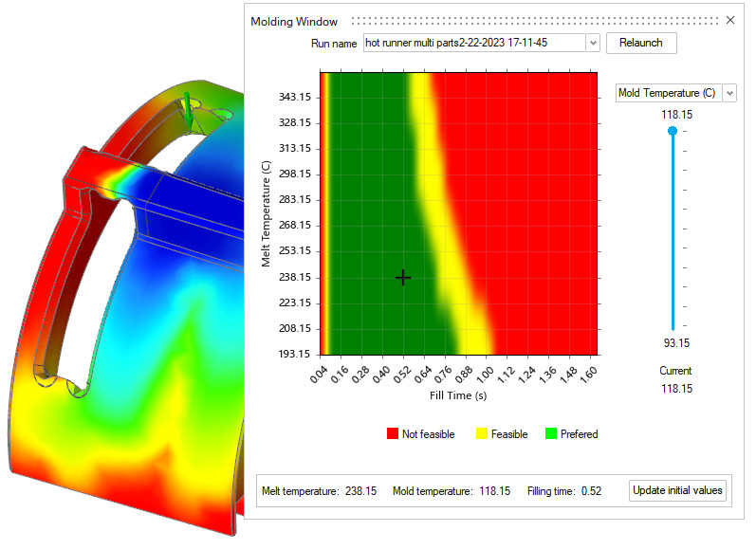Expand the Run name dropdown arrow
This screenshot has height=550, width=756.
click(593, 44)
